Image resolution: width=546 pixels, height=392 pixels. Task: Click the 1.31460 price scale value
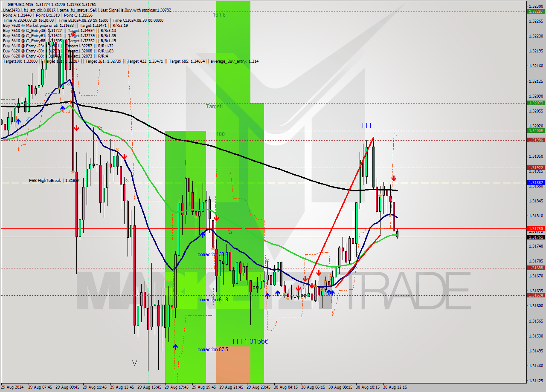tap(535, 366)
